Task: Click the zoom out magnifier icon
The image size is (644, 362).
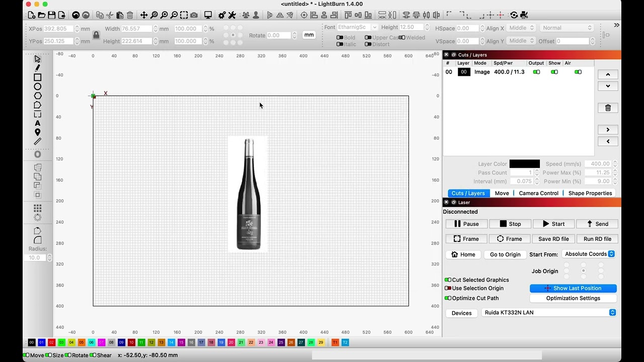Action: click(174, 15)
